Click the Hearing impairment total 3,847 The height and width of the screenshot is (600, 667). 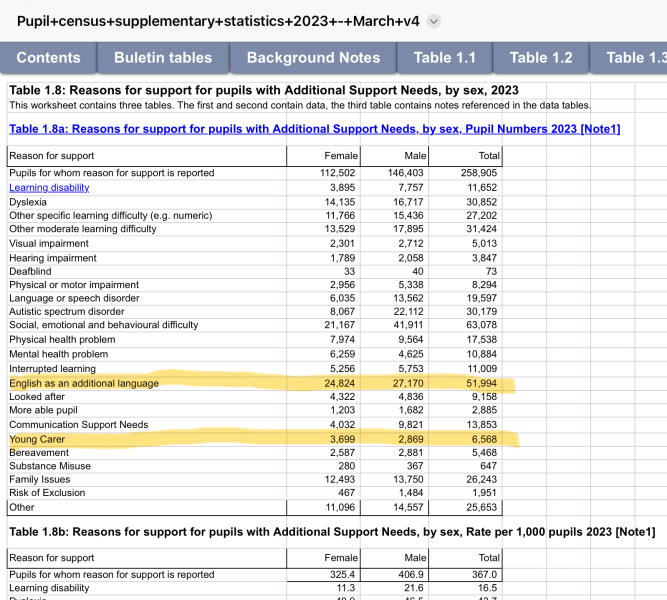pos(482,258)
